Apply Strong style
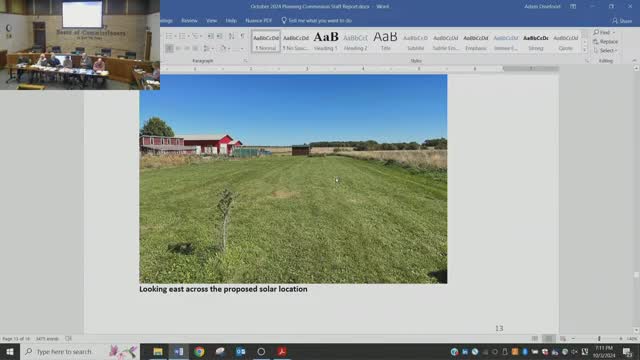 pyautogui.click(x=536, y=41)
